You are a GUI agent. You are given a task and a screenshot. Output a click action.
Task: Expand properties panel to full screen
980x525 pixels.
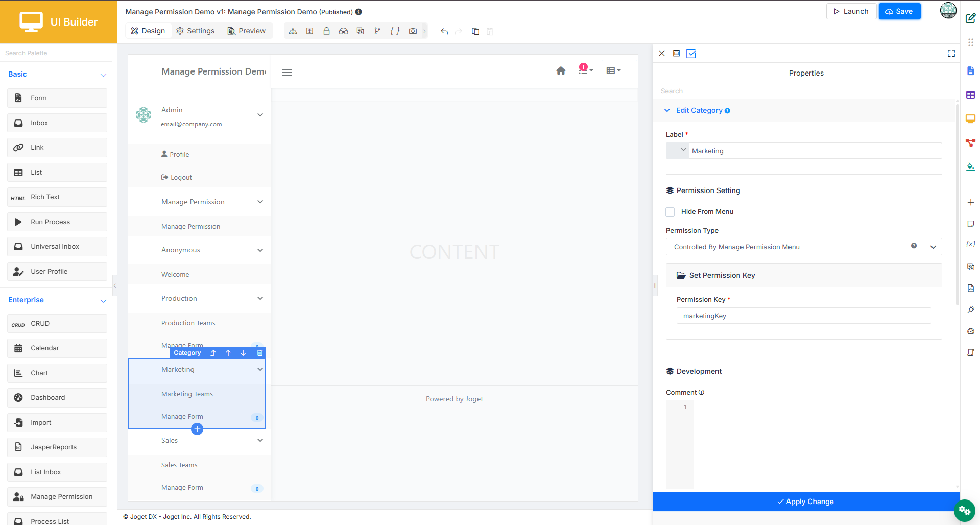coord(951,53)
